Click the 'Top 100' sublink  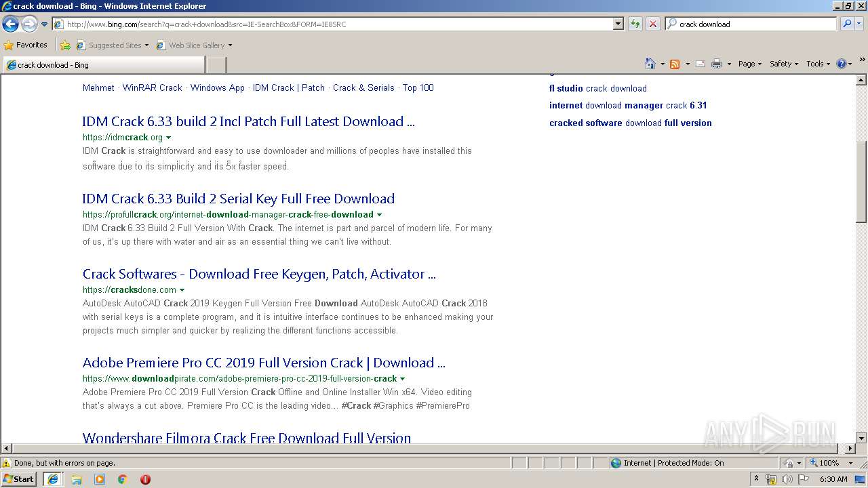pos(418,87)
